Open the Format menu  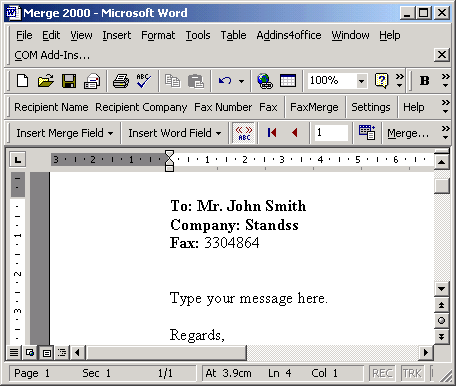tap(158, 35)
